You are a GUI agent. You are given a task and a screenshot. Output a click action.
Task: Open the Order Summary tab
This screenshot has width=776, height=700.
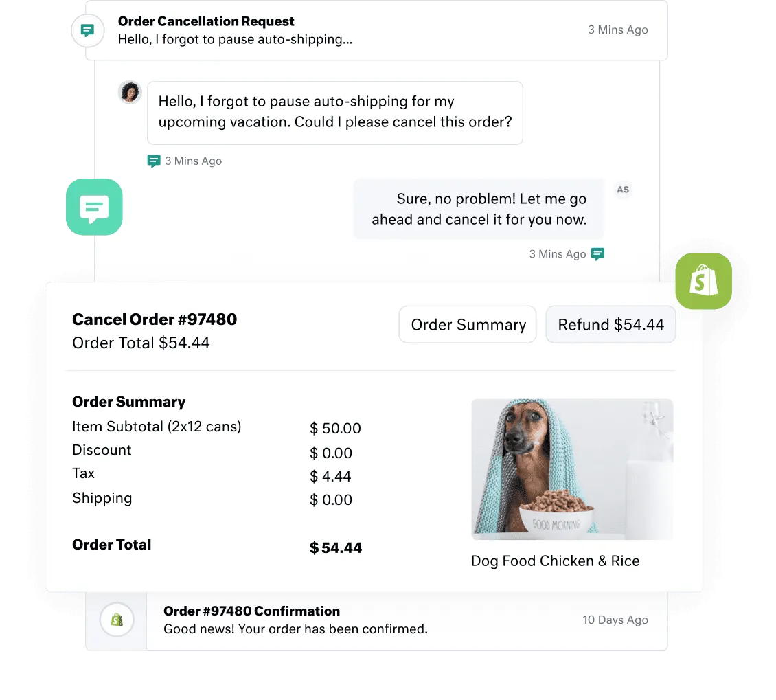[x=468, y=324]
